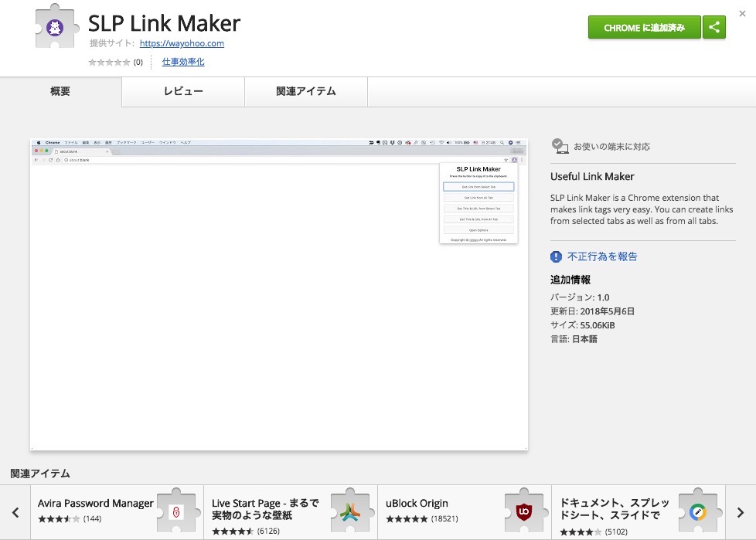This screenshot has width=756, height=540.
Task: Switch to the 概要 tab
Action: tap(60, 91)
